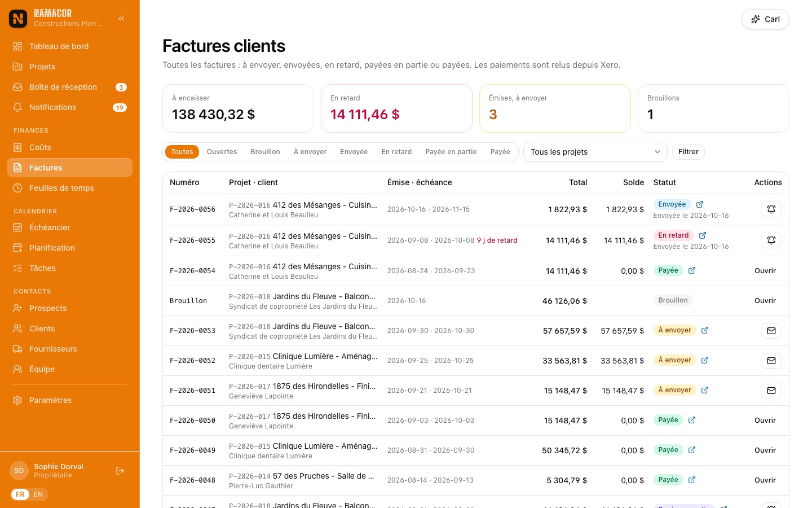Screen dimensions: 812x508
Task: Switch language to EN
Action: click(x=38, y=494)
